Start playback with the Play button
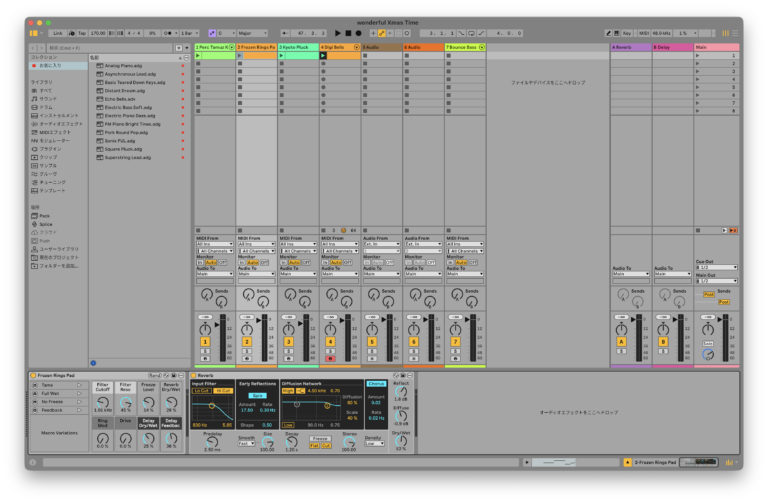This screenshot has height=503, width=768. point(337,33)
